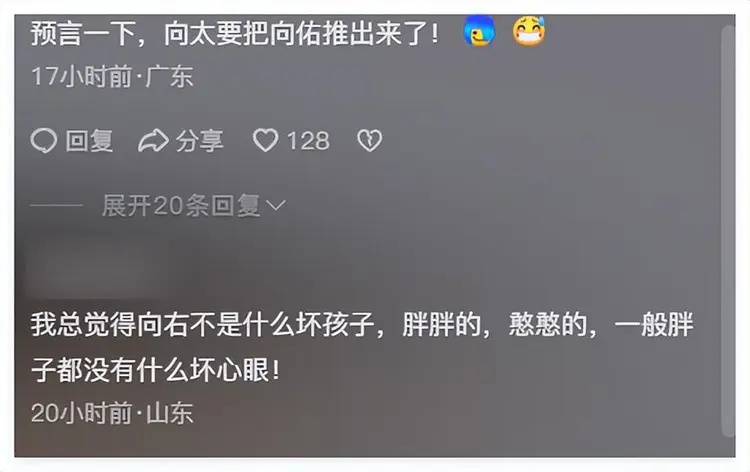The width and height of the screenshot is (750, 472).
Task: Click the 分享 text label
Action: click(x=199, y=141)
